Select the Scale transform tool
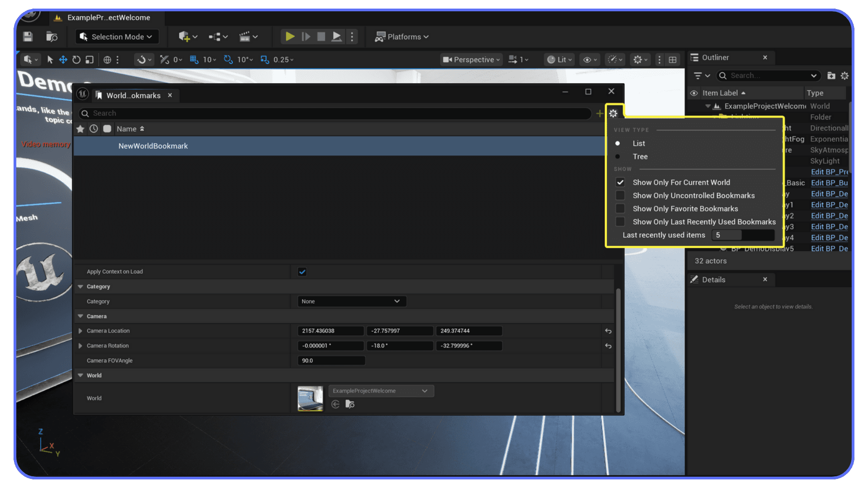This screenshot has height=488, width=868. [90, 59]
